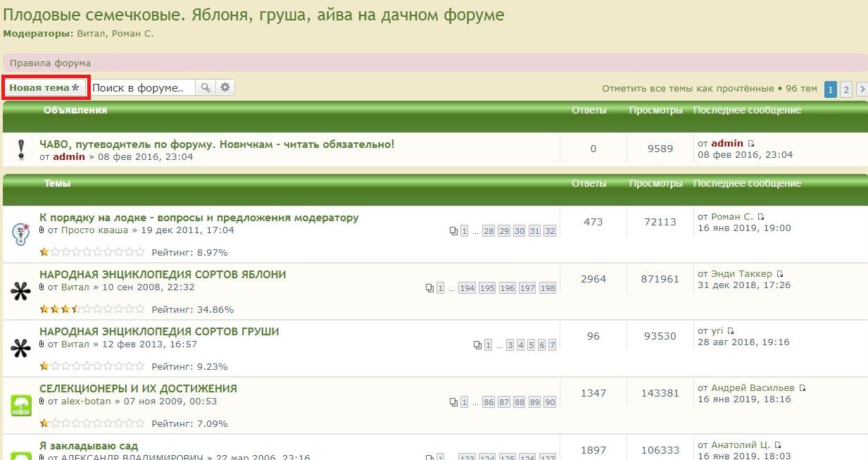
Task: Go to last post icon by Роман С.
Action: (x=761, y=217)
